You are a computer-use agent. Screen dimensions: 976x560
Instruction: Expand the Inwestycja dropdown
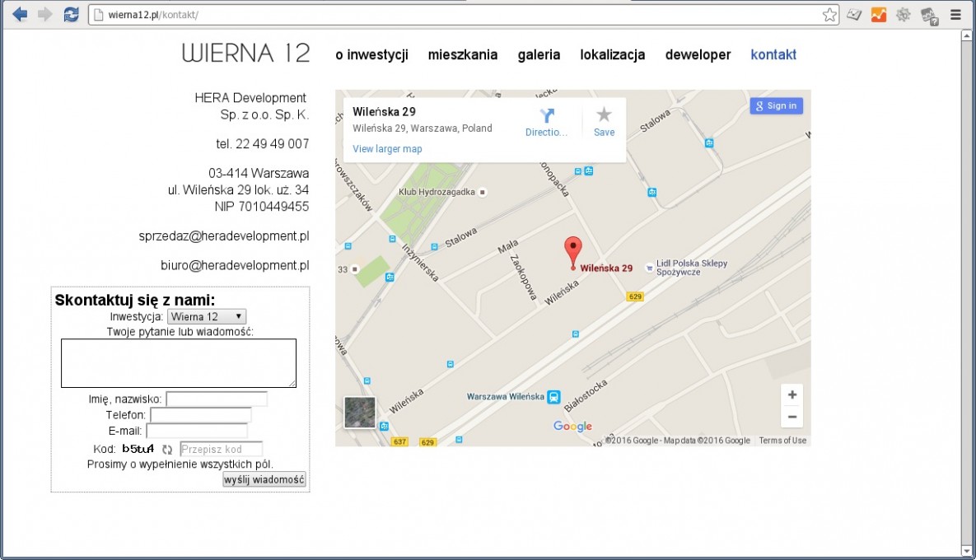tap(206, 316)
